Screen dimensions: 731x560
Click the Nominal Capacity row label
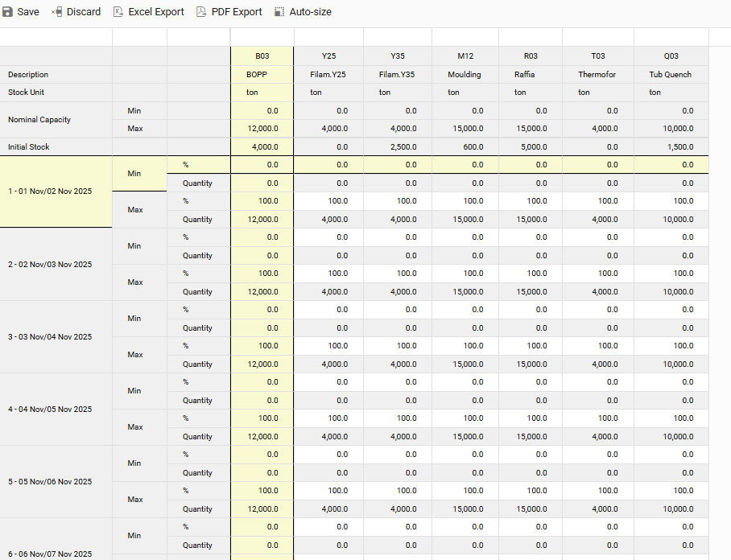[39, 120]
